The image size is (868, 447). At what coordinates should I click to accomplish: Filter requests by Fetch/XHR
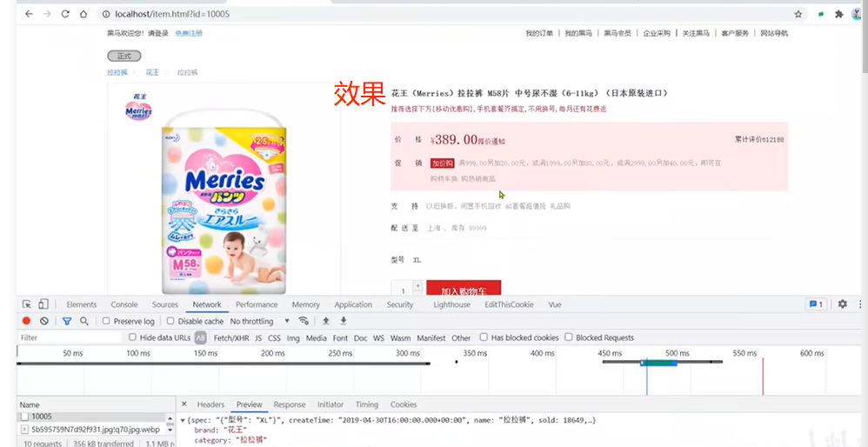231,337
